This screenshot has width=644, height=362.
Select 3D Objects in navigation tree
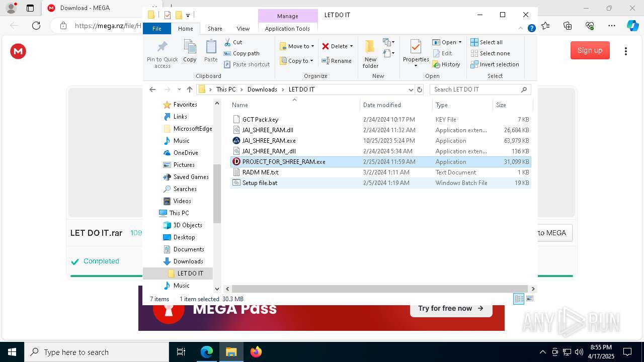182,225
